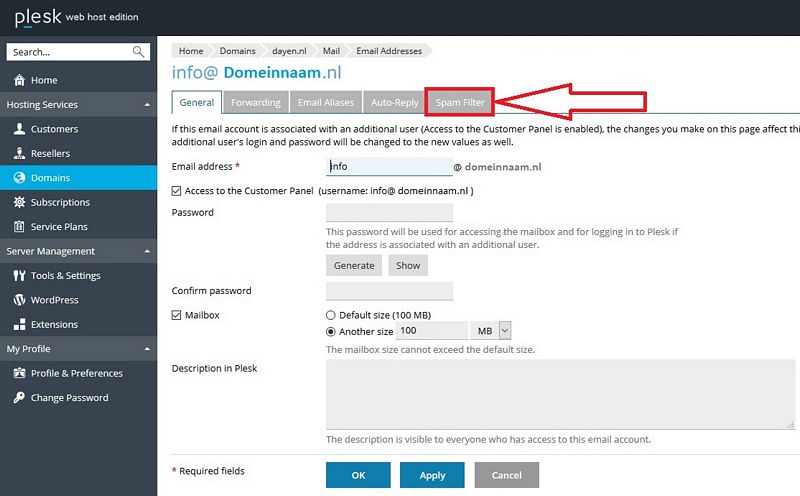This screenshot has width=800, height=496.
Task: Go to dayen.nl breadcrumb
Action: (289, 51)
